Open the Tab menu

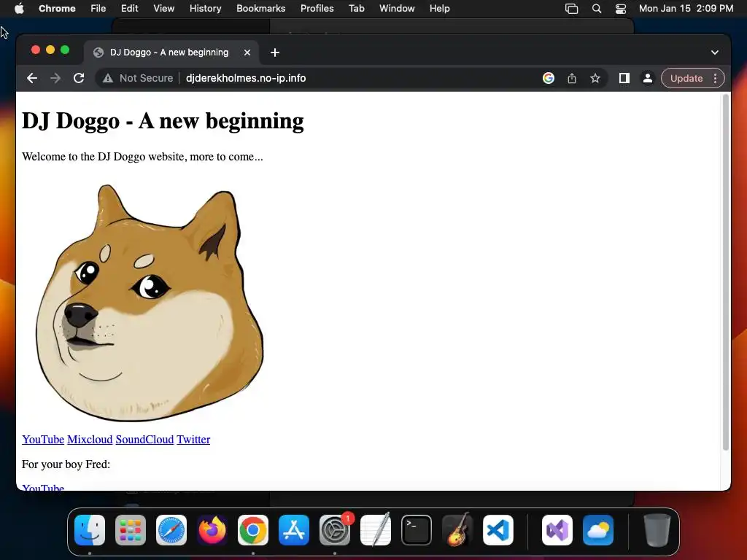(356, 9)
